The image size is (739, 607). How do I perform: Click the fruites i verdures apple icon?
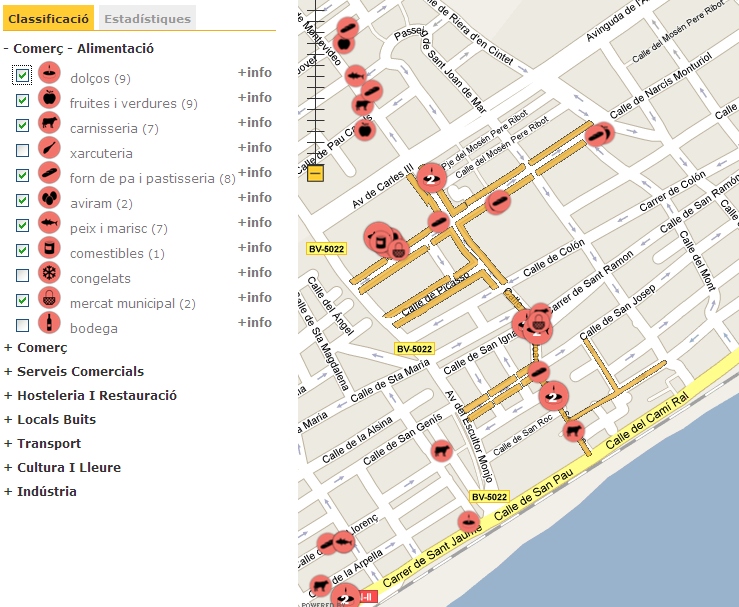click(x=49, y=98)
